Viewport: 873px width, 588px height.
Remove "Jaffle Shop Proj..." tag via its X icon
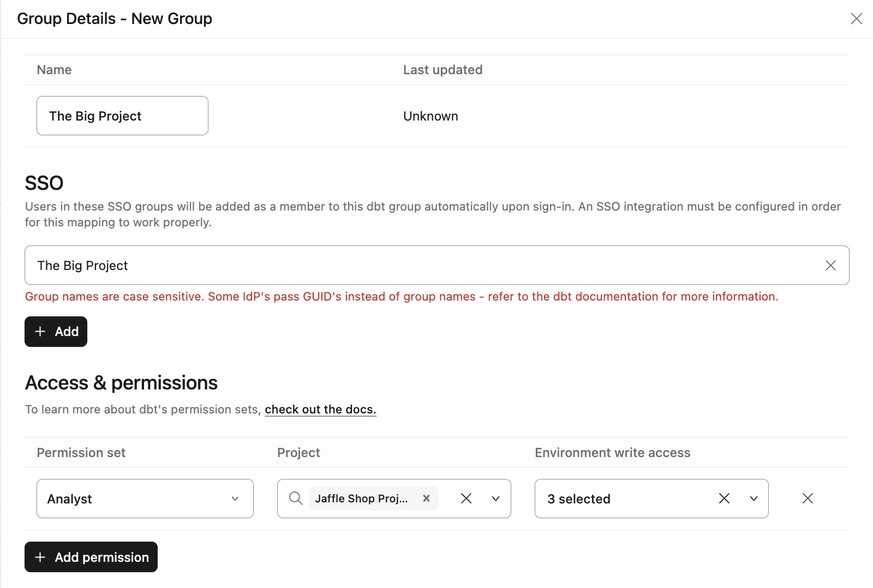(426, 498)
